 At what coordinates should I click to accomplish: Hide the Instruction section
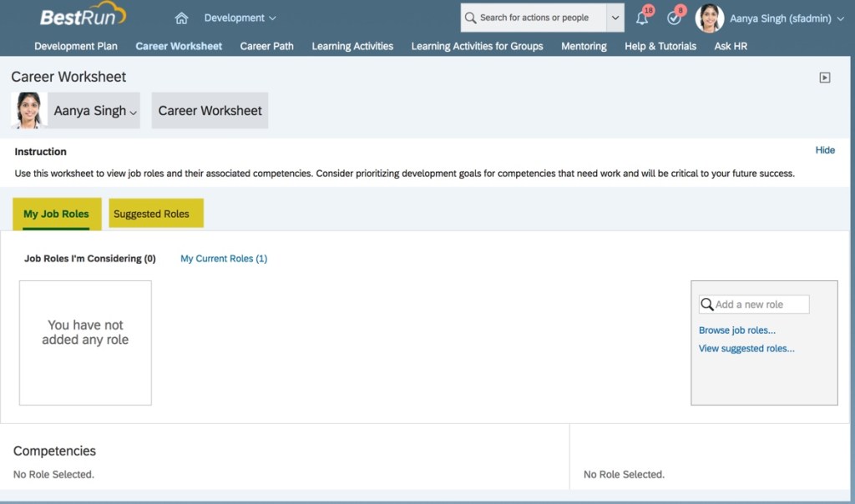[x=824, y=150]
